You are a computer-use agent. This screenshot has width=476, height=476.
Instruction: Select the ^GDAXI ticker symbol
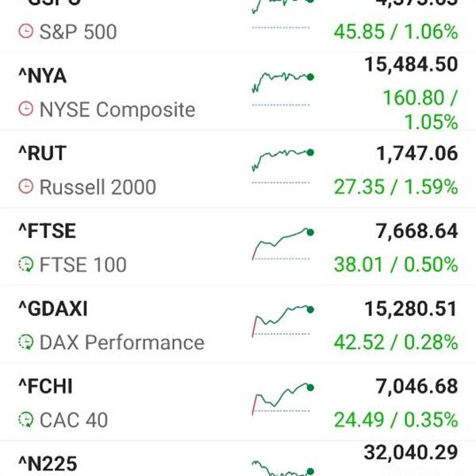pyautogui.click(x=53, y=309)
